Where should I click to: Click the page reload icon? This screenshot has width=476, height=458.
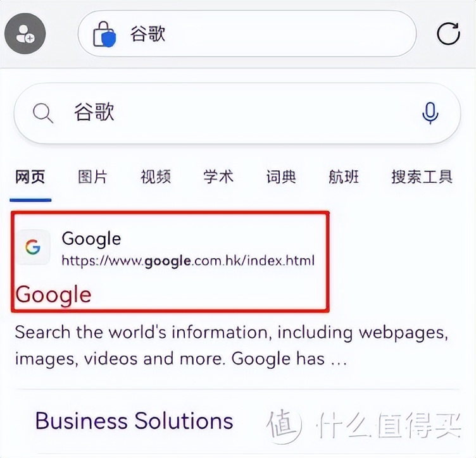[x=448, y=34]
